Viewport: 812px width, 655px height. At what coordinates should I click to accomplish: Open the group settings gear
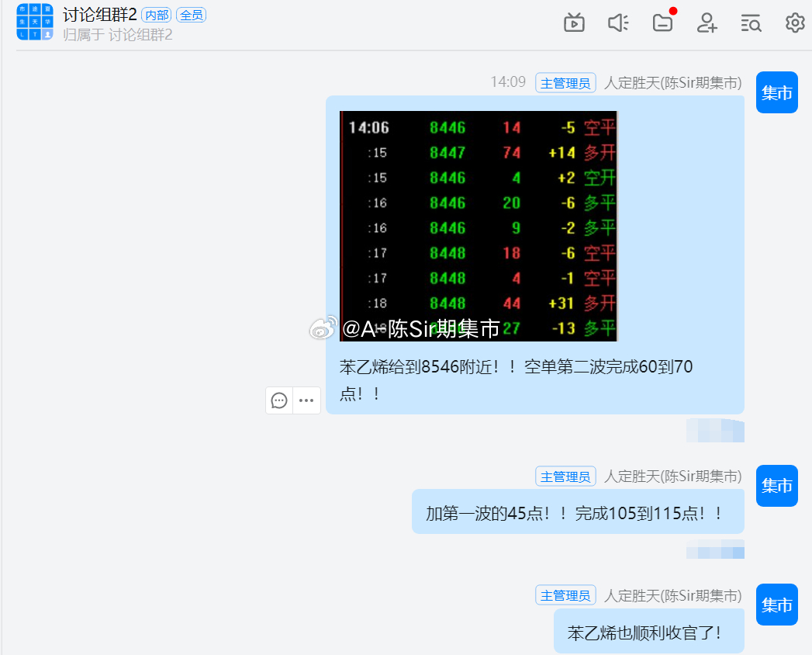[795, 23]
